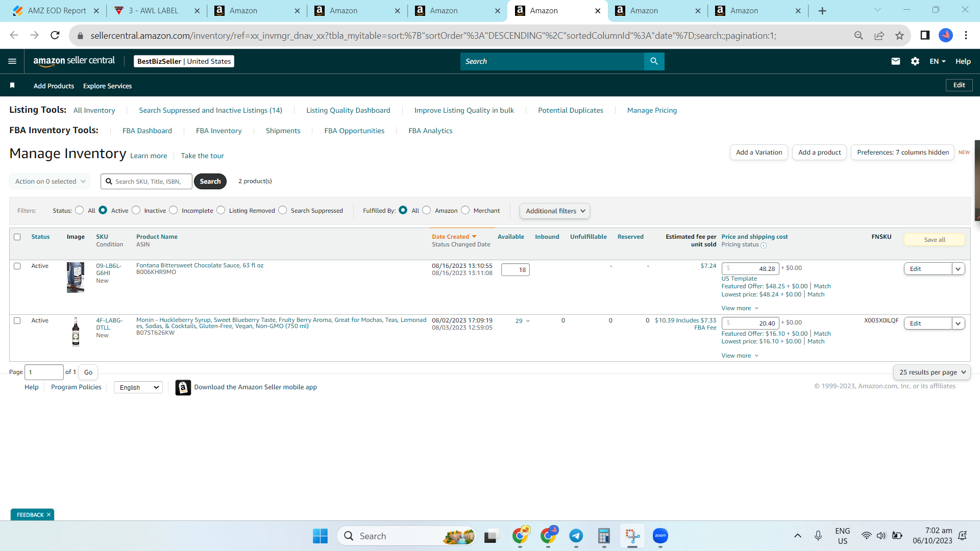Open the English language selector
This screenshot has width=980, height=551.
click(138, 387)
